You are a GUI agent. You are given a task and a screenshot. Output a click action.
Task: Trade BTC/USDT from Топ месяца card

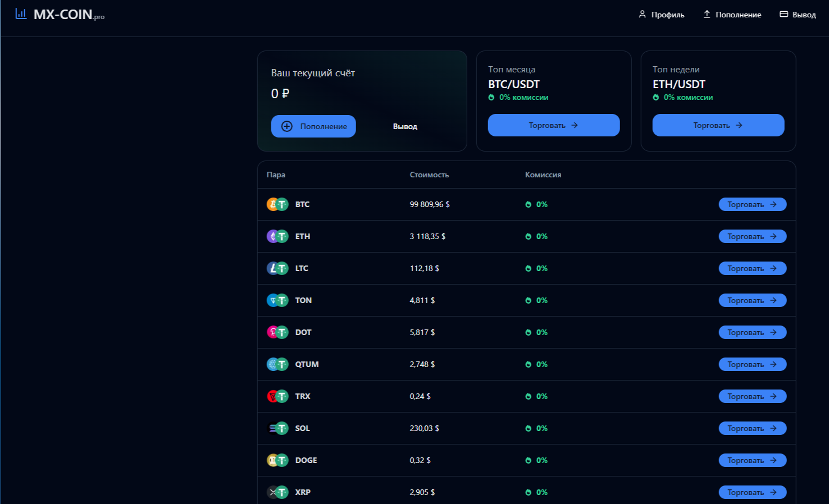pyautogui.click(x=553, y=125)
